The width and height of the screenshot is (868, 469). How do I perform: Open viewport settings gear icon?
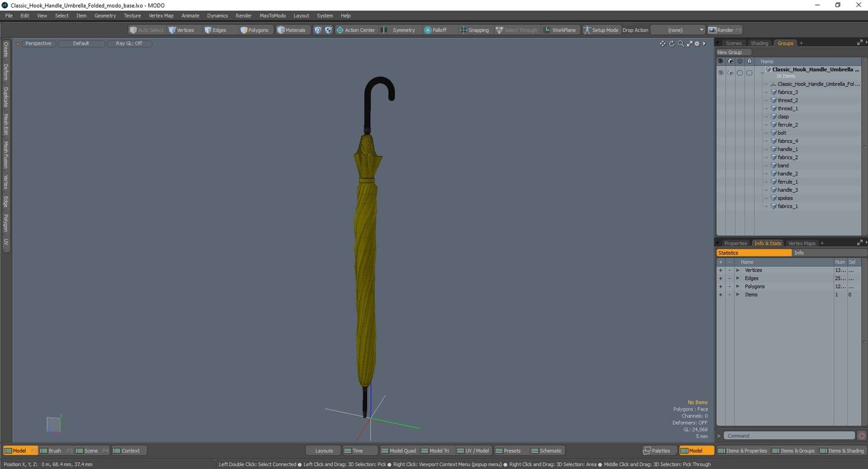[697, 43]
